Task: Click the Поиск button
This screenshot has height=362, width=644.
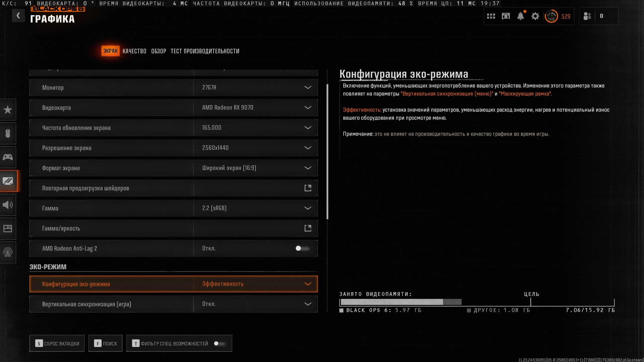Action: pyautogui.click(x=105, y=343)
